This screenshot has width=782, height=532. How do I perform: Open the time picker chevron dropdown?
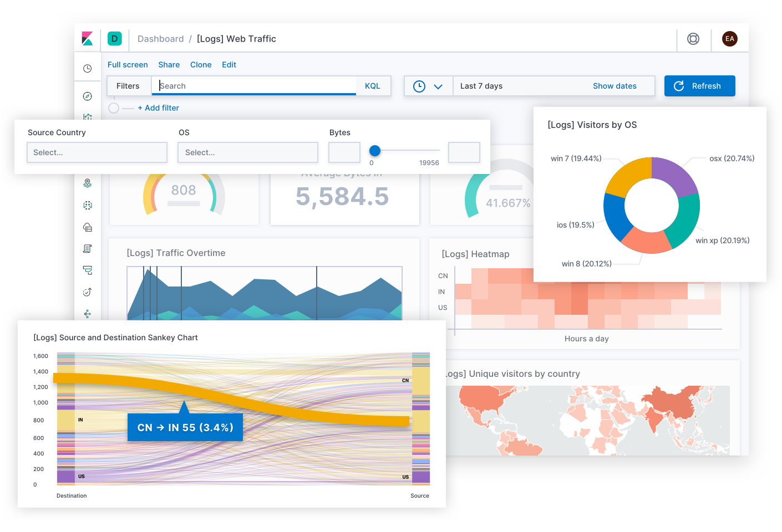point(438,86)
